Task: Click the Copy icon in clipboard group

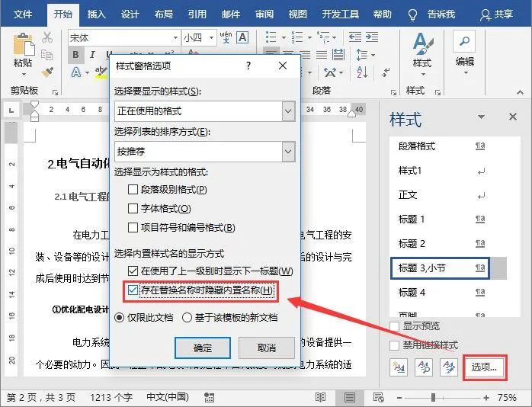Action: (x=46, y=55)
